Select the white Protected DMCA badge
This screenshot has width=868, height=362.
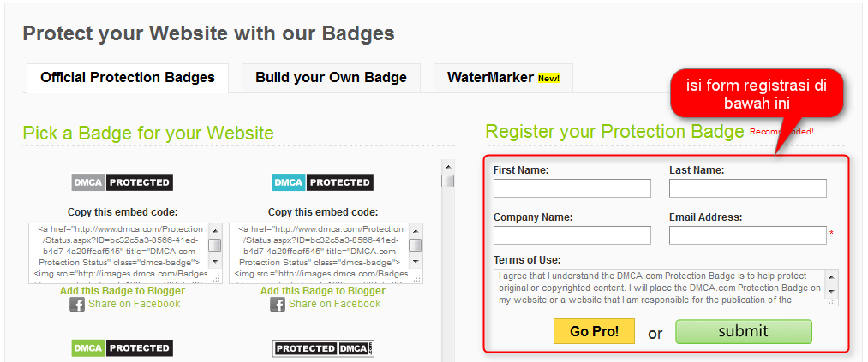click(322, 348)
